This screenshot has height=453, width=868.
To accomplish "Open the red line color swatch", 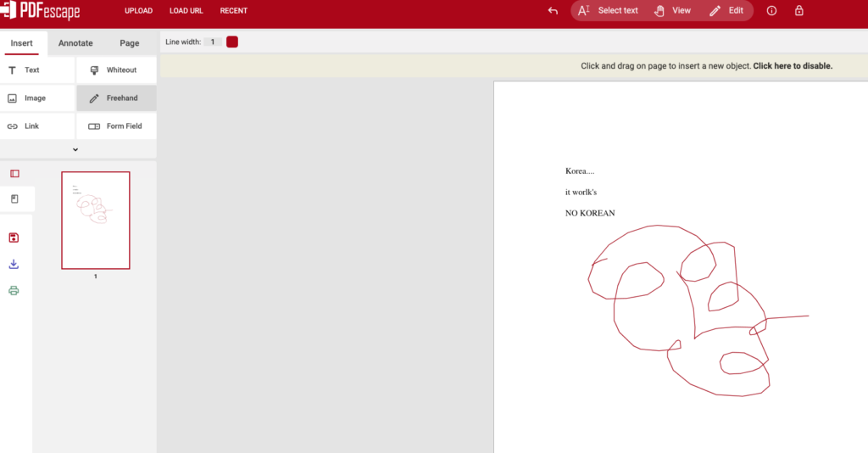I will [x=232, y=42].
